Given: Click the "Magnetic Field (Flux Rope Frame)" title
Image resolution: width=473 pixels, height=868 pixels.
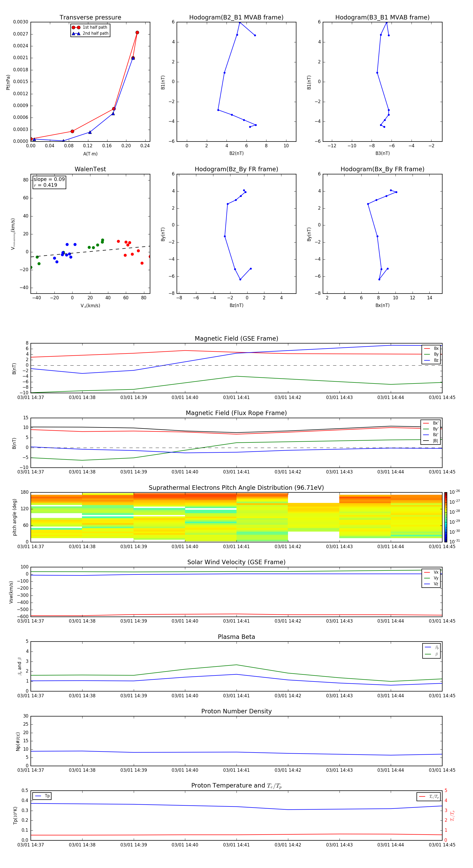Looking at the screenshot, I should [236, 413].
